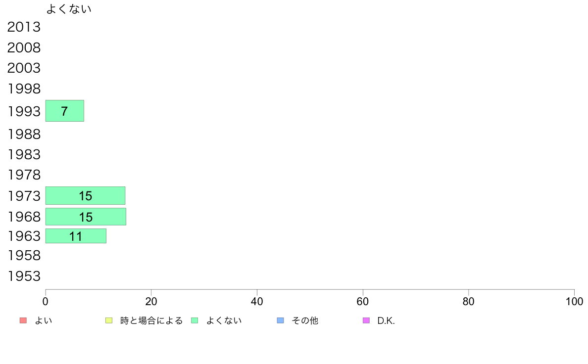Click the 1953 year label
Viewport: 588px width, 364px height.
coord(24,276)
